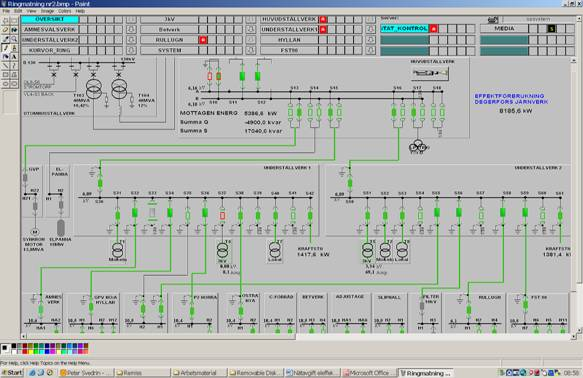Click red alarm indicator next to HUVUDSTÄLLVERK
Viewport: 583px width, 378px height.
(x=323, y=19)
